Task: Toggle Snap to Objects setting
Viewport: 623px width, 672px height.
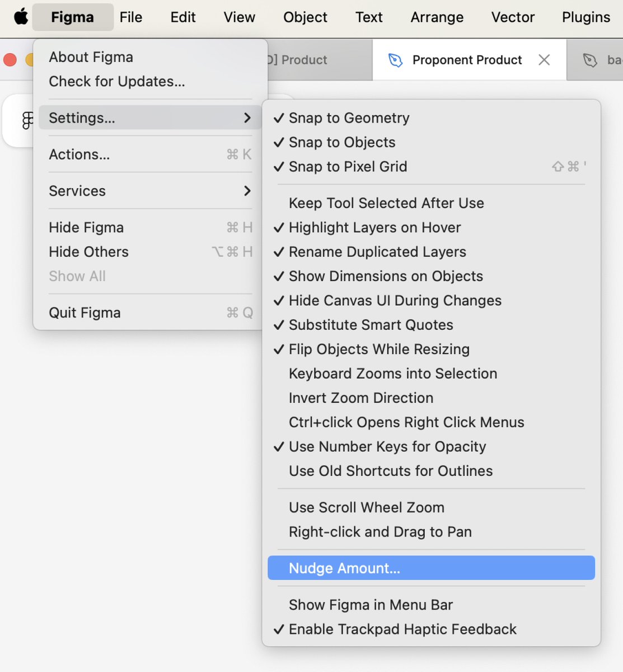Action: (431, 142)
